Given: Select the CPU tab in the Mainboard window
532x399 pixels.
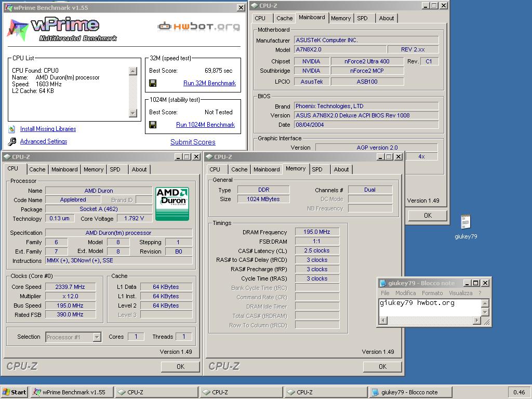Looking at the screenshot, I should 260,18.
